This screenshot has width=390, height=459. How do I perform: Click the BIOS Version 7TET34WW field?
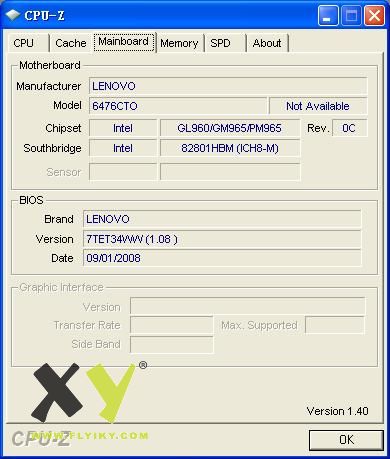tap(222, 239)
